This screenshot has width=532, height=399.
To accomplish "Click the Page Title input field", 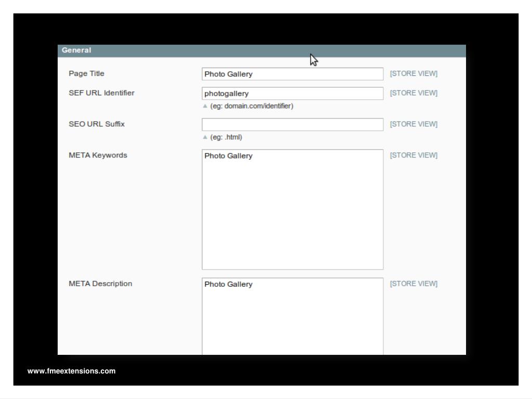I will [x=292, y=74].
